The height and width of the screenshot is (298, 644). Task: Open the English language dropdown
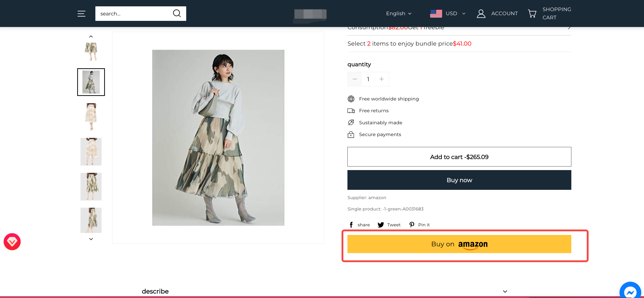point(399,13)
